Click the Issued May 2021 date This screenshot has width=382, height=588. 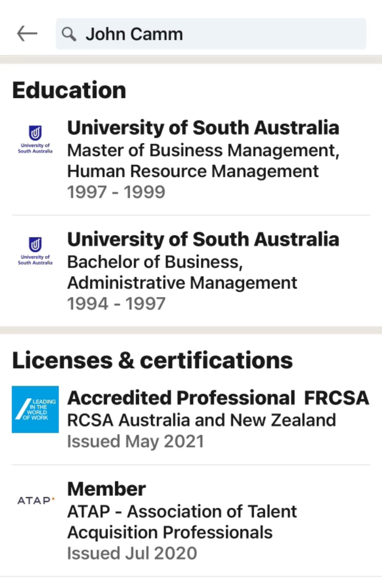tap(135, 441)
